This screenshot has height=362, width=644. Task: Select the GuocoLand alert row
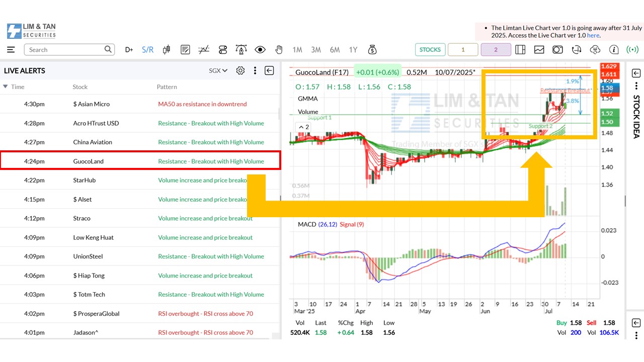(140, 161)
